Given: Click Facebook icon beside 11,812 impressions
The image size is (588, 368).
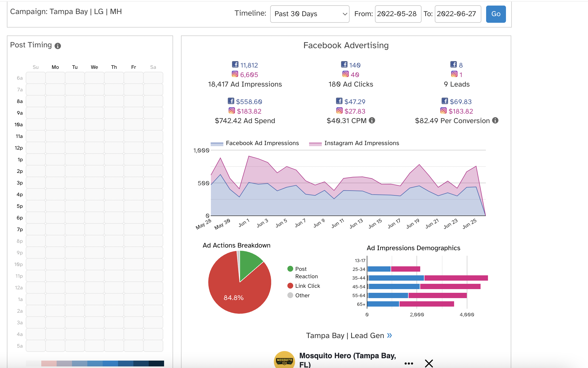Looking at the screenshot, I should [x=235, y=64].
